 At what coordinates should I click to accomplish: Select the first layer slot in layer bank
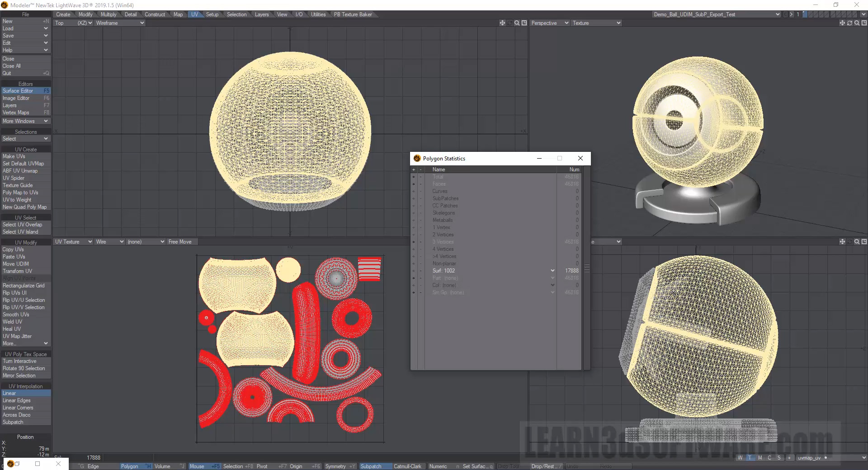[x=805, y=14]
